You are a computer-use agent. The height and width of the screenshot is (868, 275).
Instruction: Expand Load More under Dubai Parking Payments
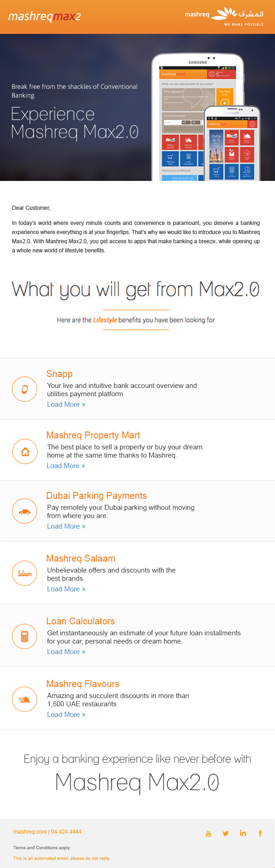(x=66, y=526)
